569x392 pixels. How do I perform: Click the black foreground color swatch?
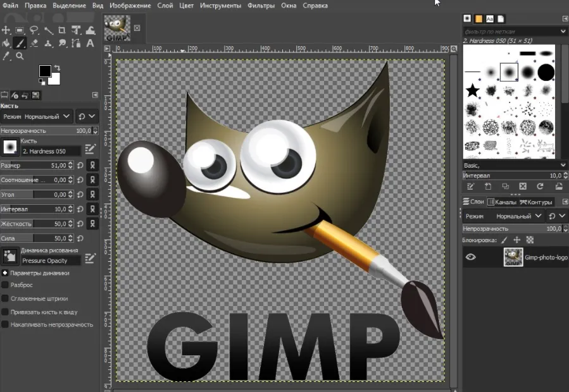tap(45, 71)
